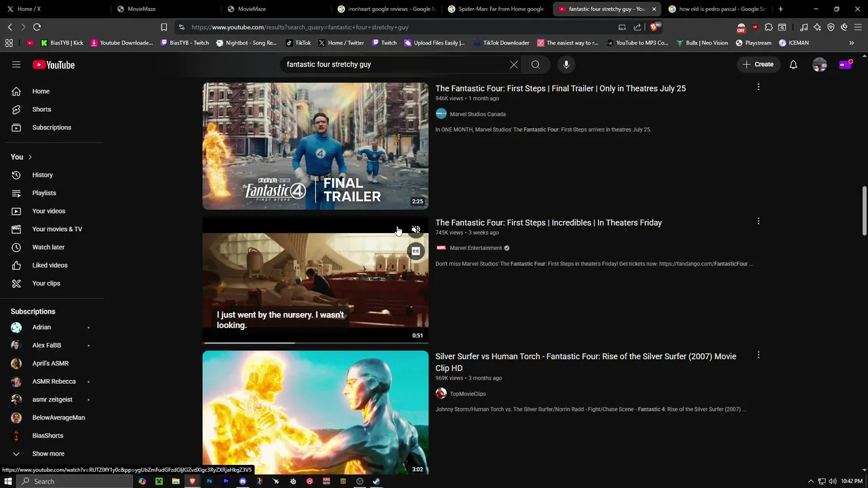Unmute the inline preview video
The height and width of the screenshot is (488, 868).
pyautogui.click(x=416, y=230)
